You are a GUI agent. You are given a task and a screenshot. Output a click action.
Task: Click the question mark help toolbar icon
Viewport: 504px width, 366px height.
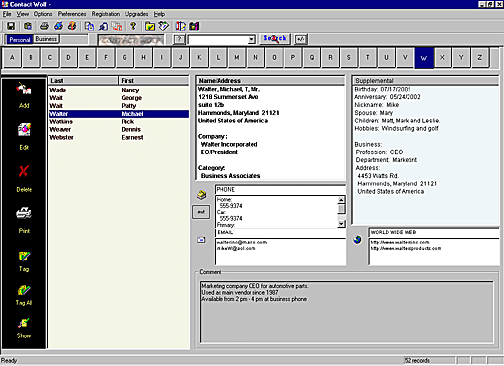click(133, 26)
